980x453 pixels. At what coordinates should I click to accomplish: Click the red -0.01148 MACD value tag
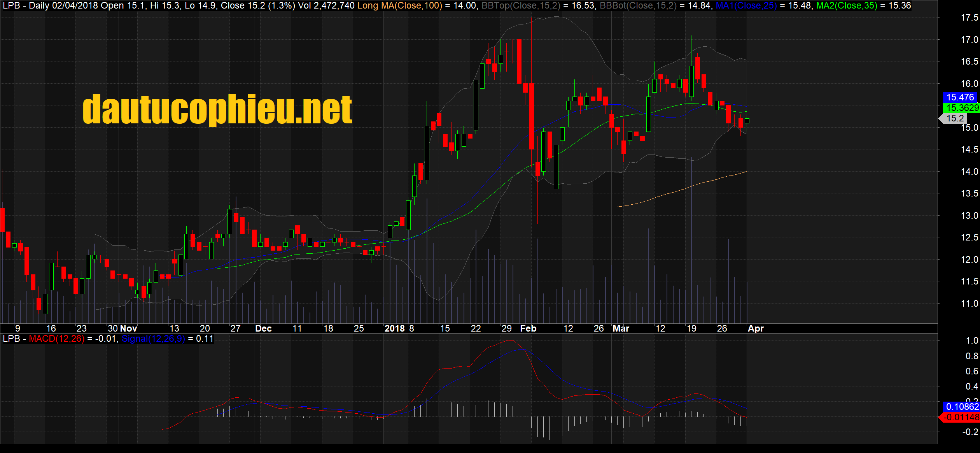(960, 417)
